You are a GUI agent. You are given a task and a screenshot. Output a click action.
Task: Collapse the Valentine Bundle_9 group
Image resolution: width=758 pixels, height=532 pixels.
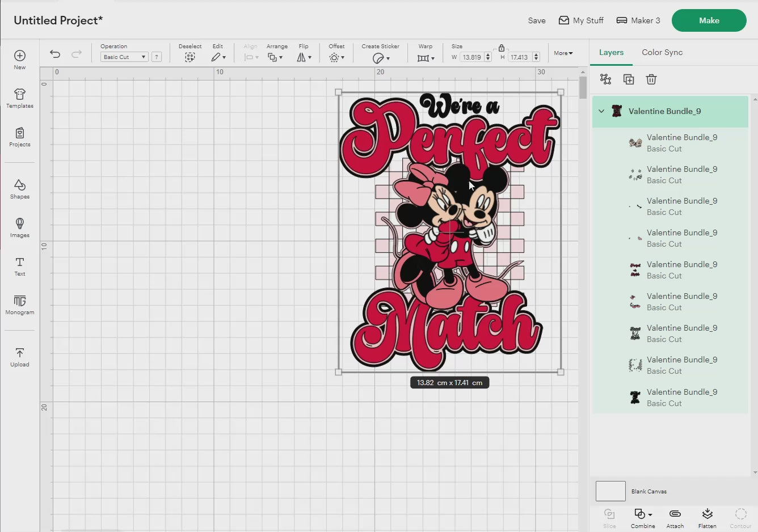pyautogui.click(x=601, y=111)
